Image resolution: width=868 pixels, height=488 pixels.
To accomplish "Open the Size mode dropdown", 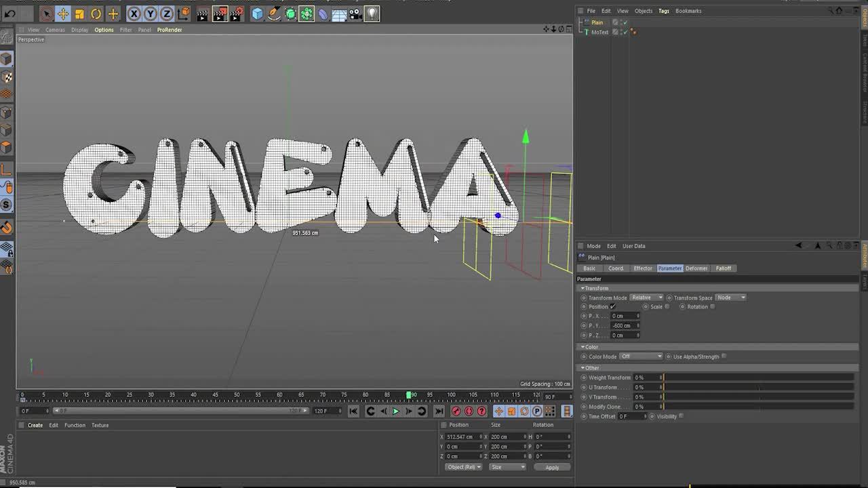I will (x=507, y=467).
